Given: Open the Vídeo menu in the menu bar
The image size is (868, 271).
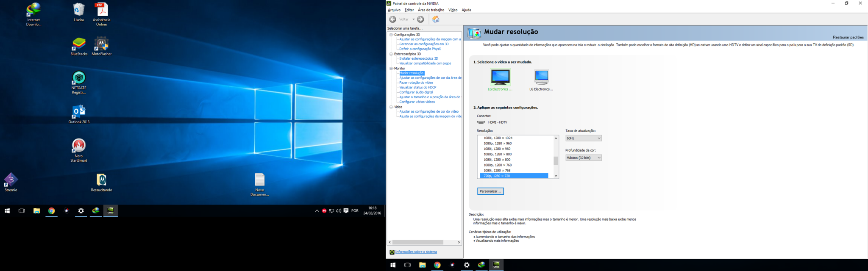Looking at the screenshot, I should (453, 10).
